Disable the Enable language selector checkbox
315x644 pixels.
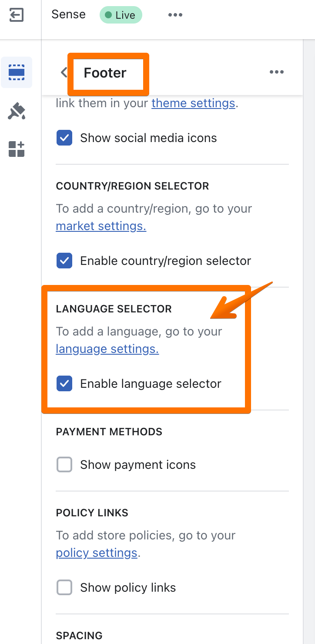(64, 384)
